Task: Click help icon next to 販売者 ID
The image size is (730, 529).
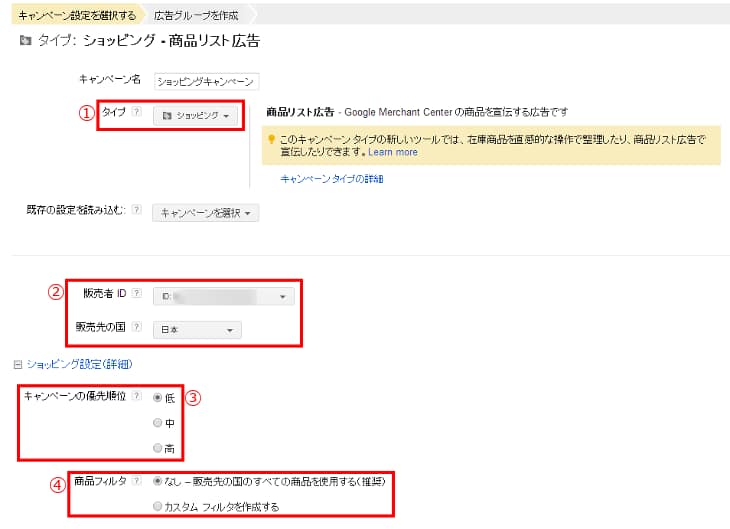Action: [136, 294]
